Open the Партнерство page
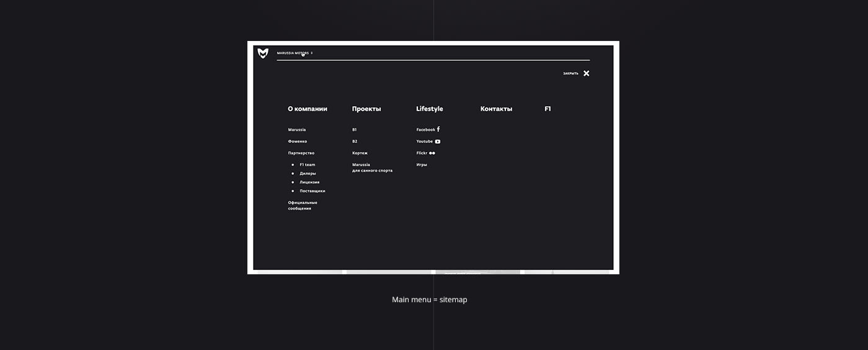 (301, 153)
